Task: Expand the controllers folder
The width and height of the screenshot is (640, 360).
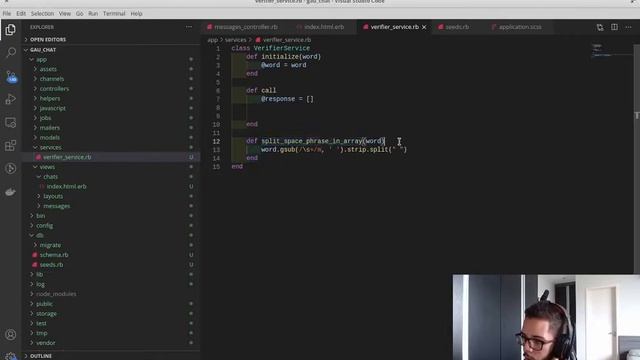Action: click(54, 89)
